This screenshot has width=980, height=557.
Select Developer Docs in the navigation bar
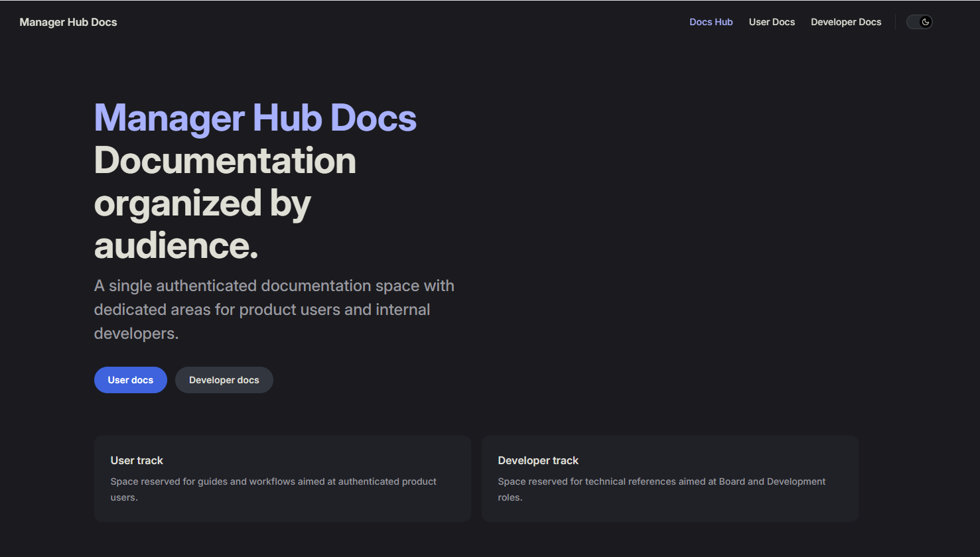[846, 21]
